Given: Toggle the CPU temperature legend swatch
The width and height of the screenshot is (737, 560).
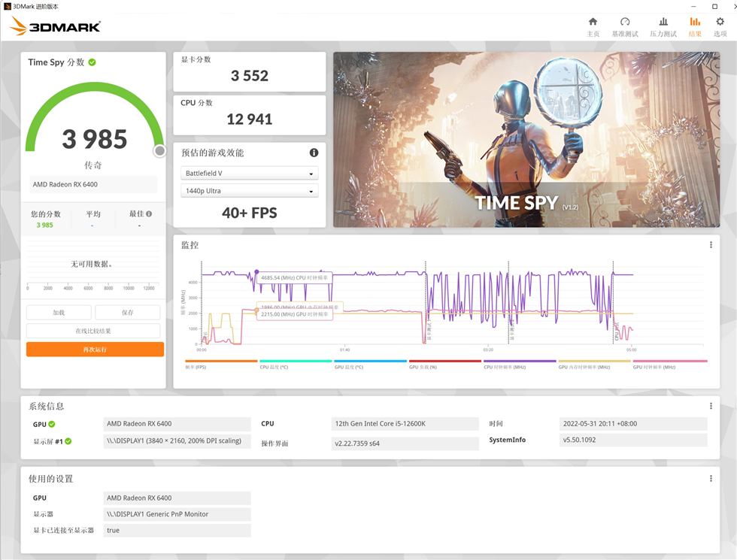Looking at the screenshot, I should point(296,362).
